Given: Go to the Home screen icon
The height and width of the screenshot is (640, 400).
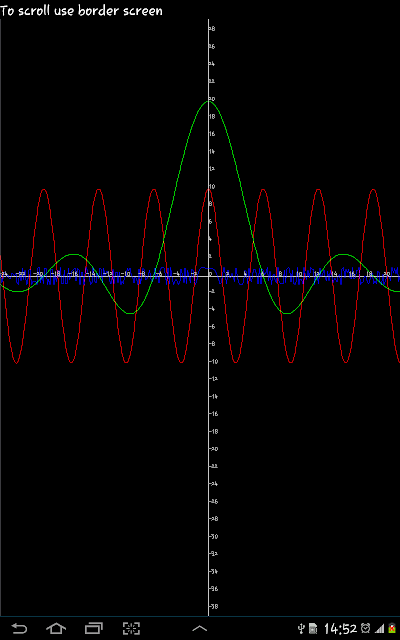Looking at the screenshot, I should pyautogui.click(x=56, y=629).
